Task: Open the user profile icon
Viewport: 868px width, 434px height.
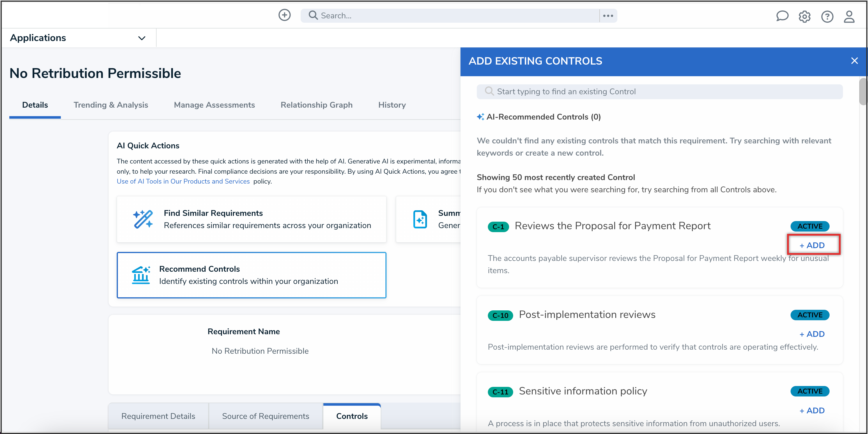Action: click(849, 16)
